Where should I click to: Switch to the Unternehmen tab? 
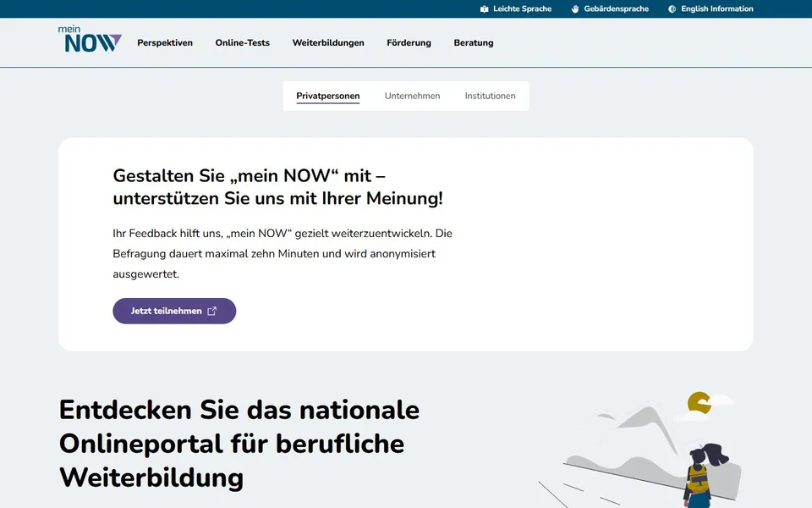pyautogui.click(x=412, y=96)
